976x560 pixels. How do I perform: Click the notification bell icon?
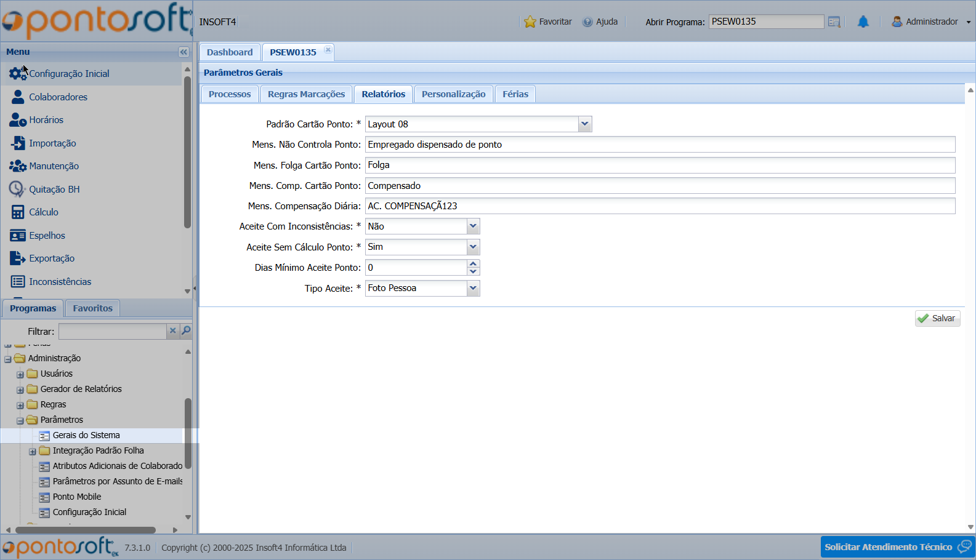click(x=863, y=22)
